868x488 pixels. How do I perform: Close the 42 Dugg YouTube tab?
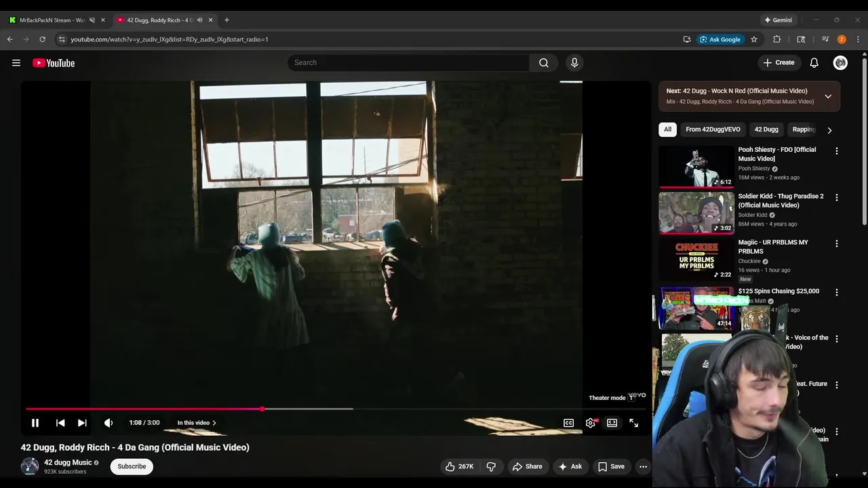tap(210, 20)
